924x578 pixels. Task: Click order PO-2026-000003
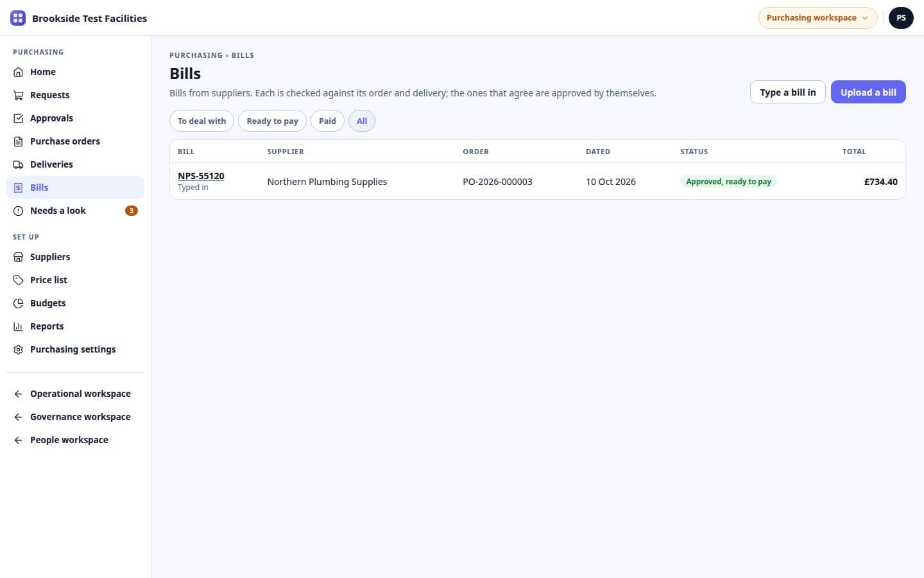pyautogui.click(x=497, y=182)
